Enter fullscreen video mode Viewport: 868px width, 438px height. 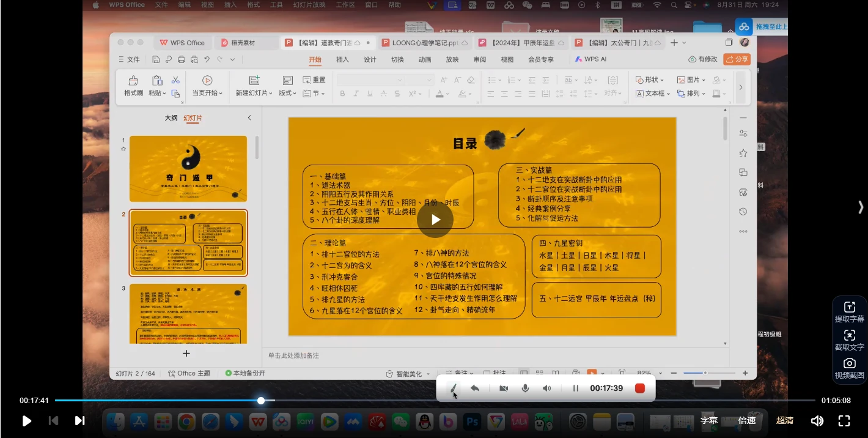pos(844,420)
